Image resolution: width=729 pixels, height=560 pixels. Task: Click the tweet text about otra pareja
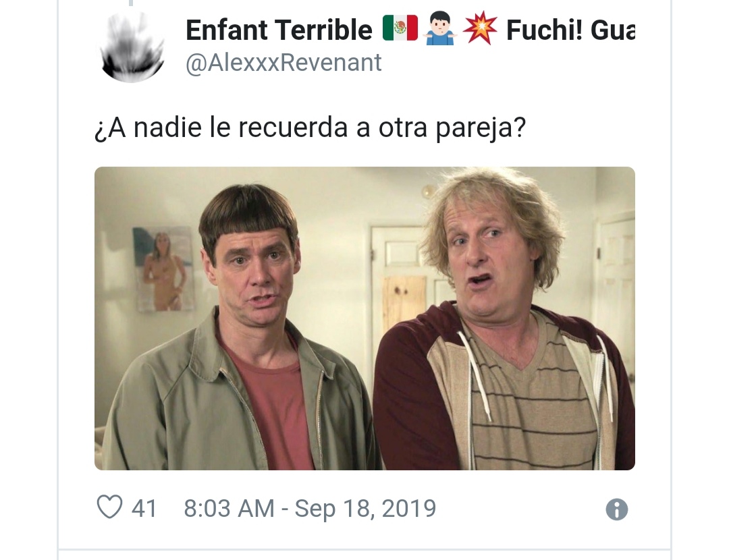coord(310,128)
